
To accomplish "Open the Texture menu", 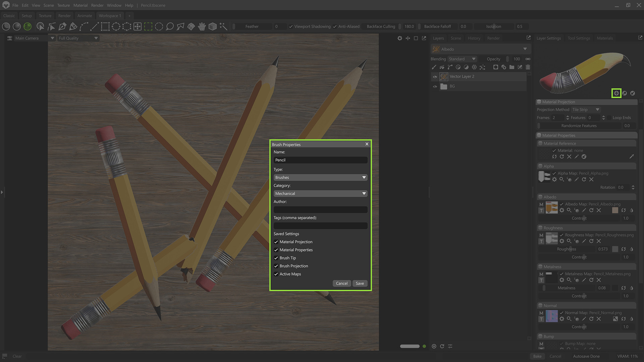I will click(x=63, y=5).
